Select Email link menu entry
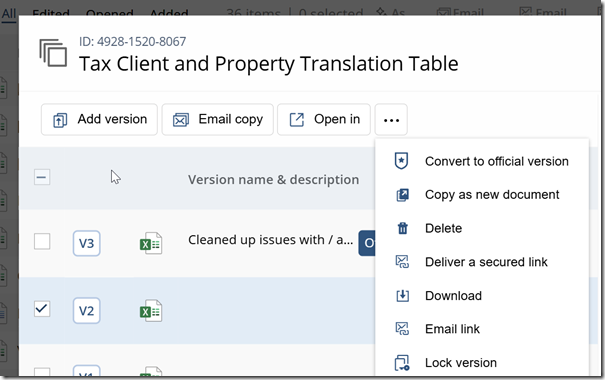The image size is (605, 380). click(x=482, y=329)
